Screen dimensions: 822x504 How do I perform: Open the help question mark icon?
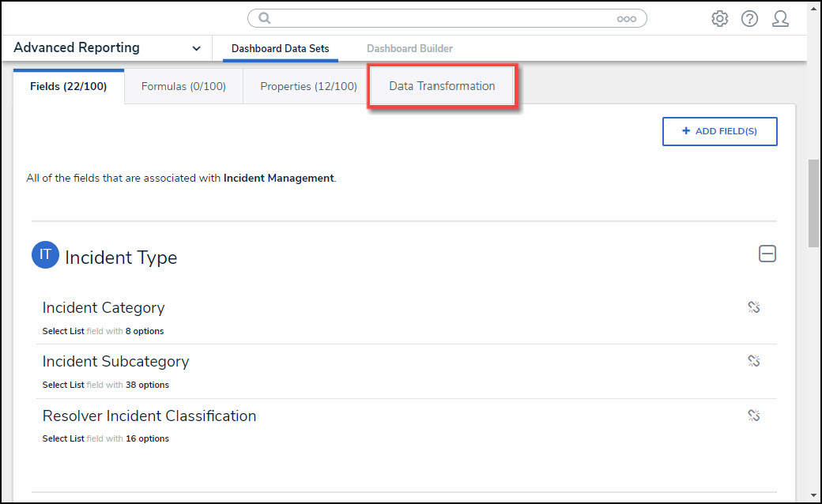pos(749,19)
